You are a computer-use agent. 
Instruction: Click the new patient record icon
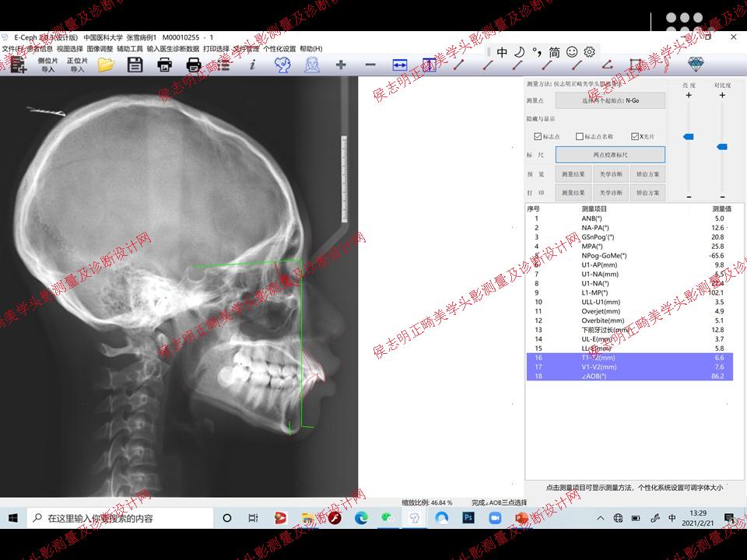coord(18,65)
